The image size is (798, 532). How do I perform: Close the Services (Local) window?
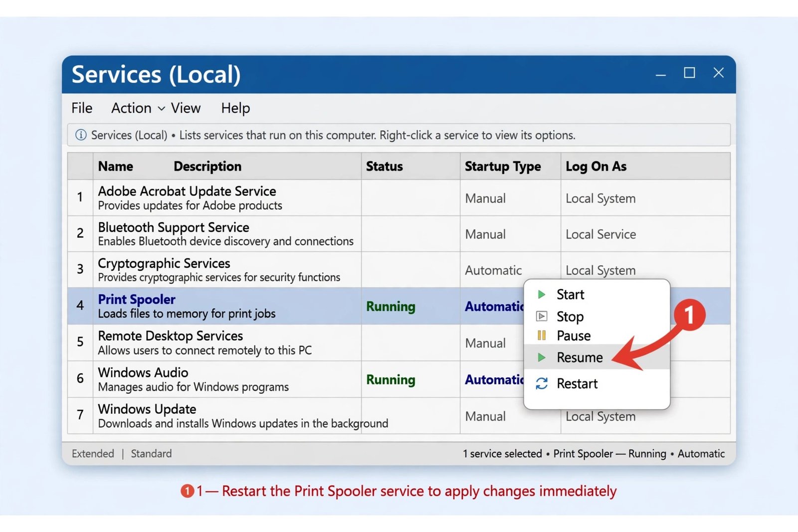coord(718,73)
